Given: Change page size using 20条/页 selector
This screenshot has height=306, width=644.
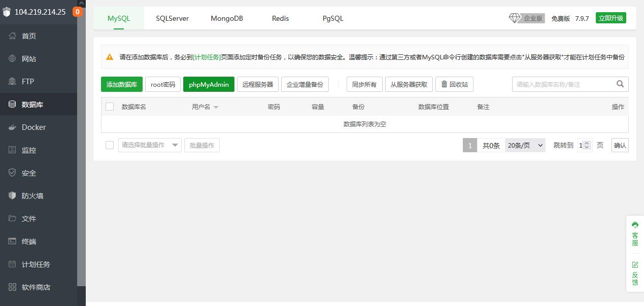Looking at the screenshot, I should 525,145.
